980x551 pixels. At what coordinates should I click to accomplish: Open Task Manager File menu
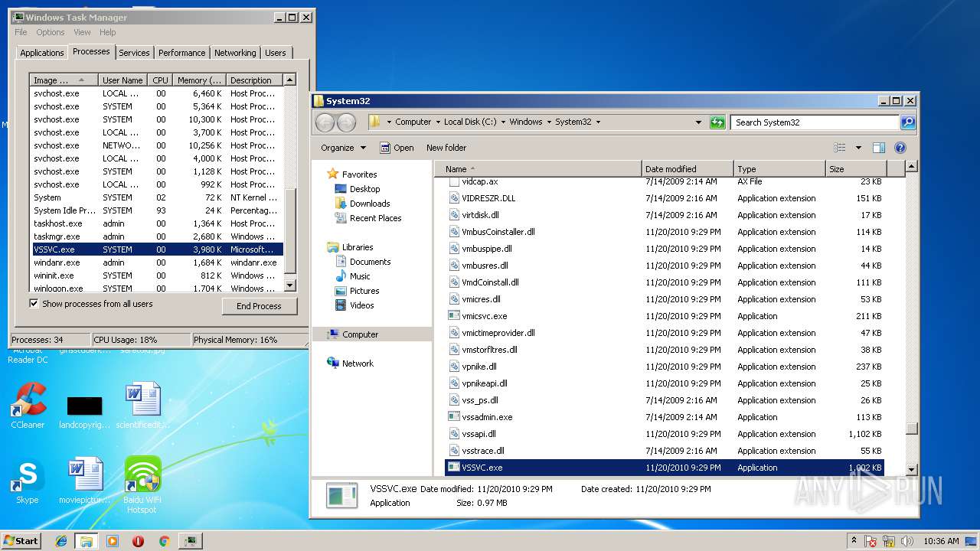pos(21,32)
